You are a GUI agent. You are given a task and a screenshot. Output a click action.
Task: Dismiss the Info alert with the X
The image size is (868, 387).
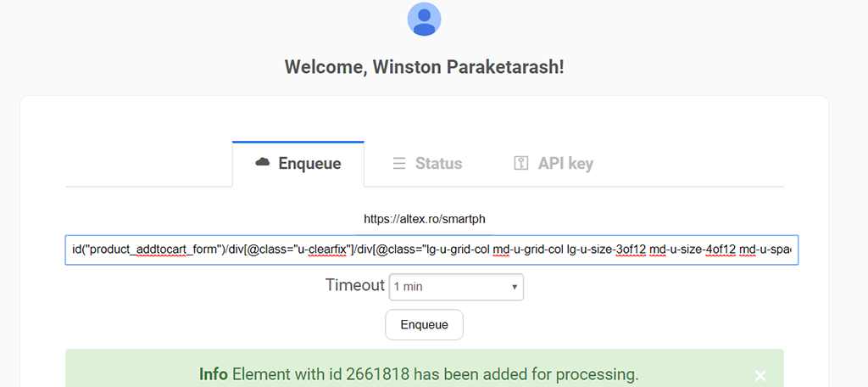(x=760, y=375)
